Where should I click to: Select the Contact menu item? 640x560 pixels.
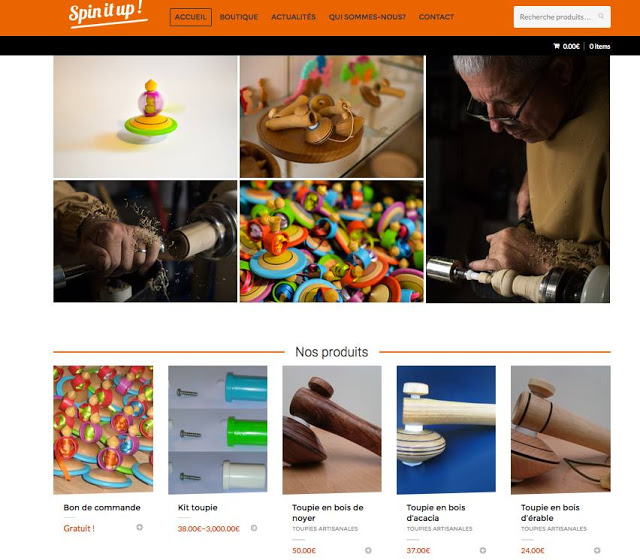(436, 17)
